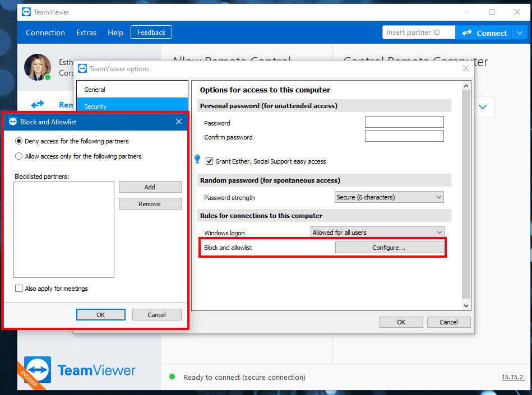This screenshot has height=395, width=532.
Task: Click the Insert partner ID field
Action: pyautogui.click(x=419, y=32)
